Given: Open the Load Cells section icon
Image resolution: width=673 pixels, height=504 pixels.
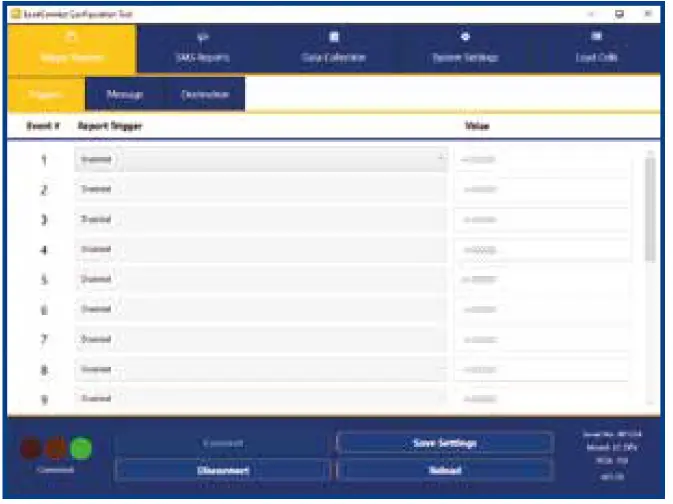Looking at the screenshot, I should pyautogui.click(x=597, y=36).
